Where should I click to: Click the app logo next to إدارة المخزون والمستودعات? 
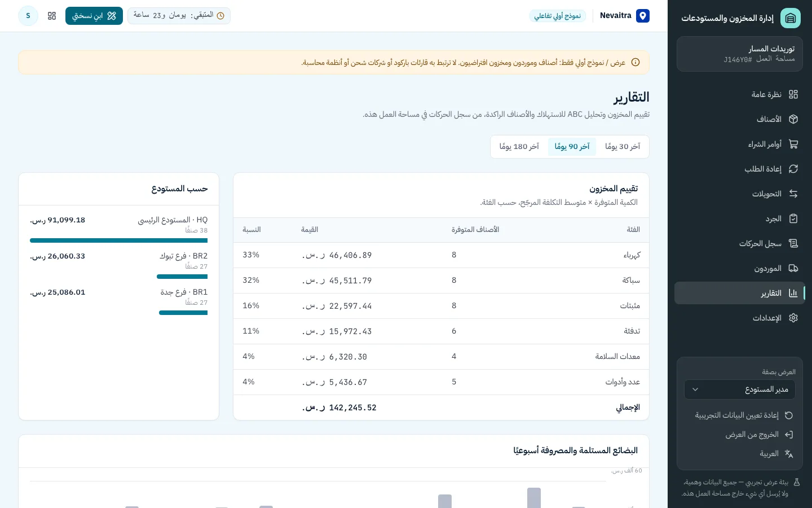point(791,18)
